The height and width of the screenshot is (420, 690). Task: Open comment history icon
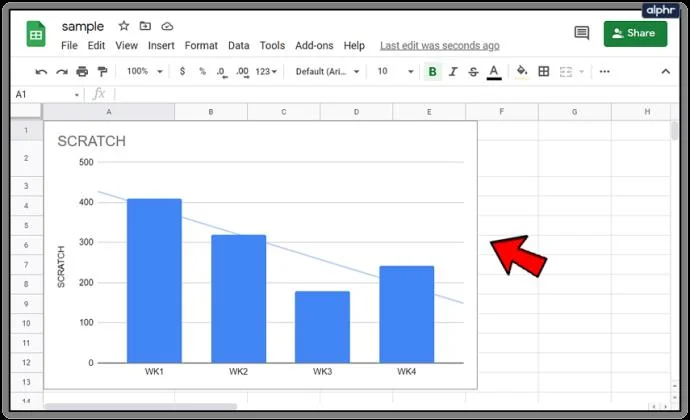click(582, 33)
